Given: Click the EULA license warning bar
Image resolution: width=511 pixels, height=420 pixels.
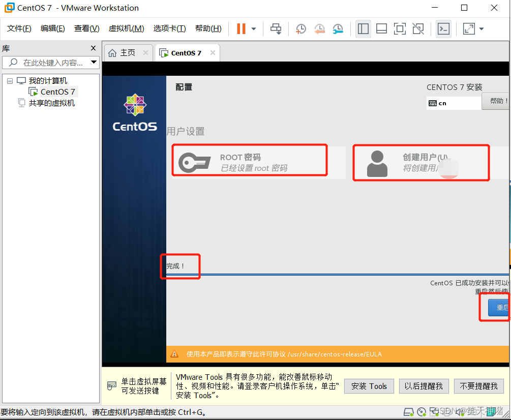Looking at the screenshot, I should [338, 354].
